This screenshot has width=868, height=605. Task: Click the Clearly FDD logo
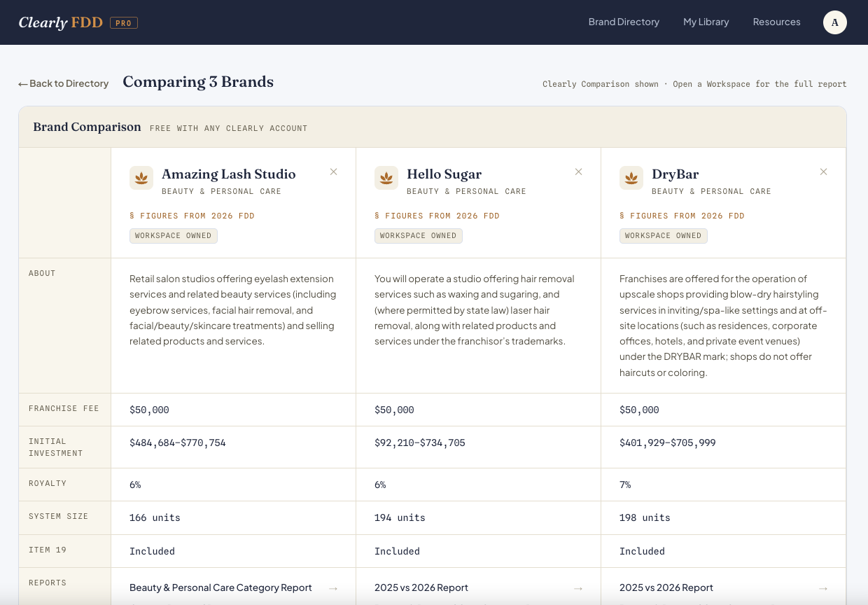(x=61, y=22)
